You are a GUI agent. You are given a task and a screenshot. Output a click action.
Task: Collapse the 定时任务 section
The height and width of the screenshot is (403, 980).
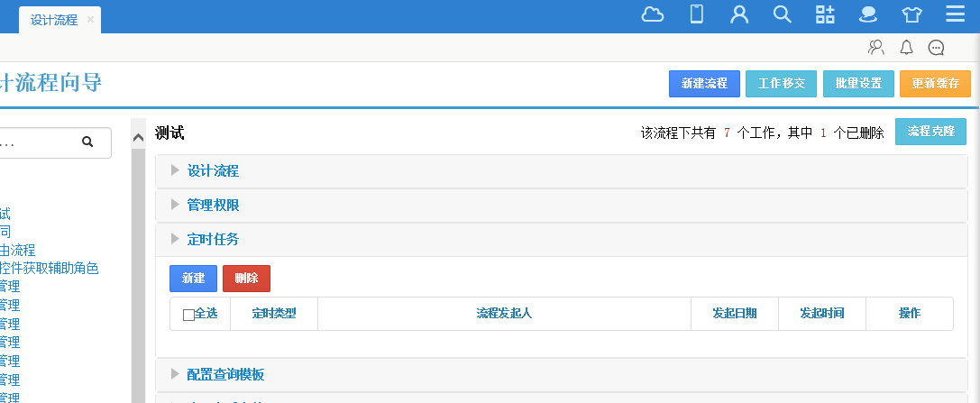point(213,240)
